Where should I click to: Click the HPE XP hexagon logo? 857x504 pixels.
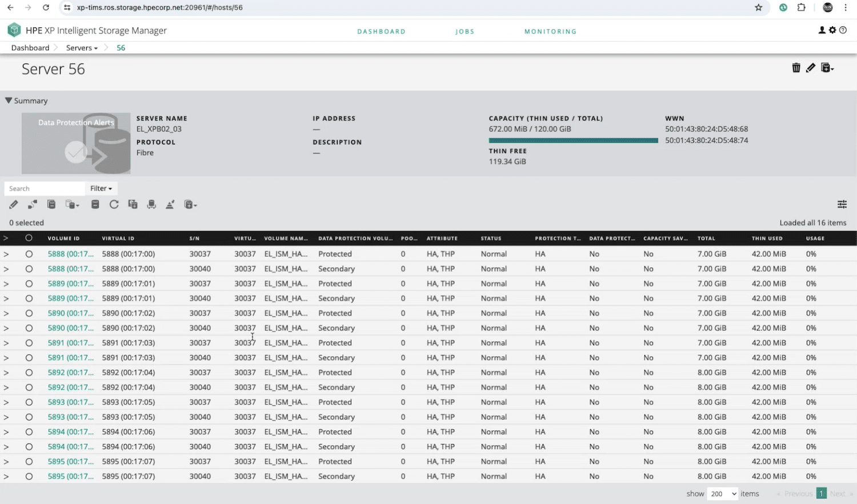point(14,30)
